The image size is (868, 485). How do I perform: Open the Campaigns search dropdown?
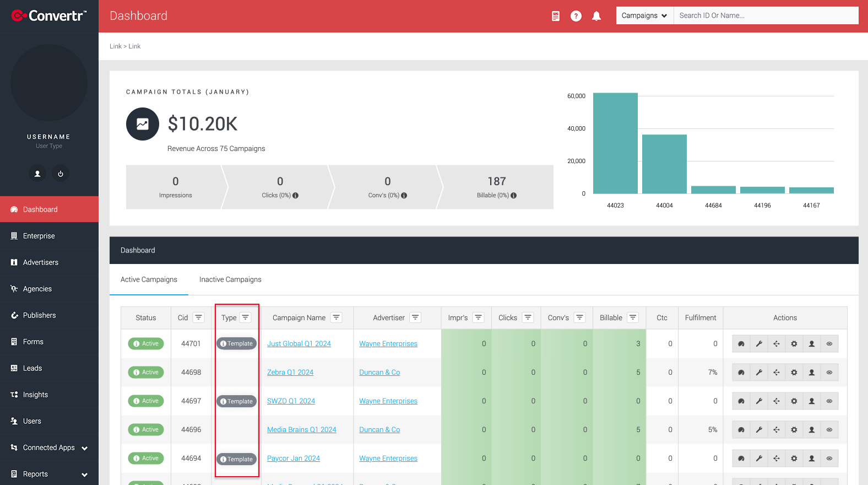click(644, 15)
